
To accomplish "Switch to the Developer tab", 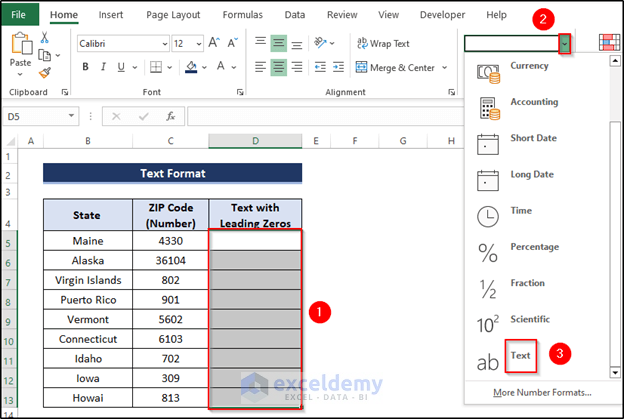I will [x=442, y=15].
